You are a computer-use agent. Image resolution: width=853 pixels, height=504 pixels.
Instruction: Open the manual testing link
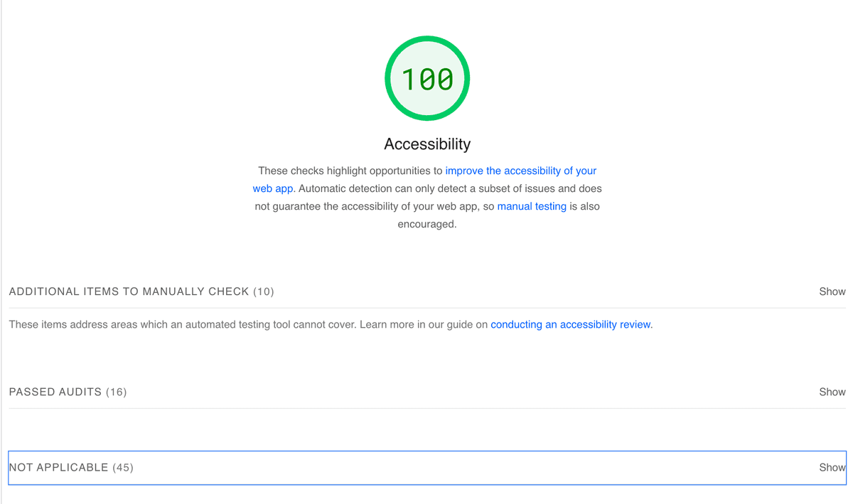coord(532,206)
